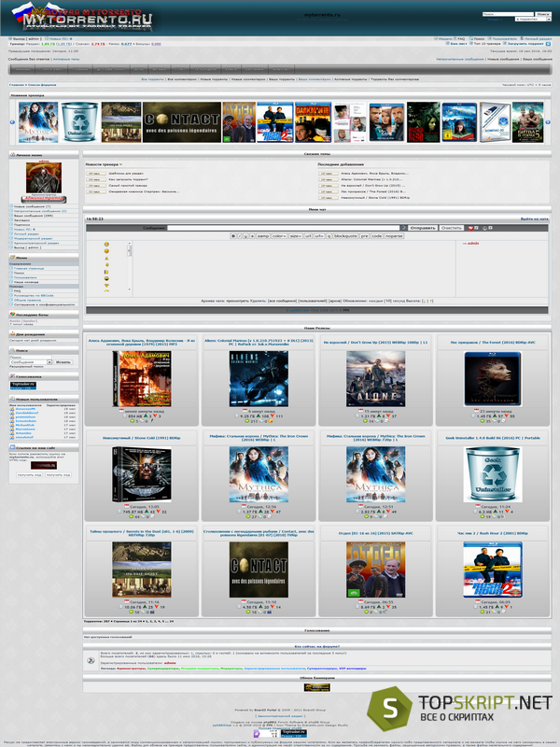The width and height of the screenshot is (560, 747).
Task: Open the Все торренты link in the sub-navigation
Action: pos(152,79)
